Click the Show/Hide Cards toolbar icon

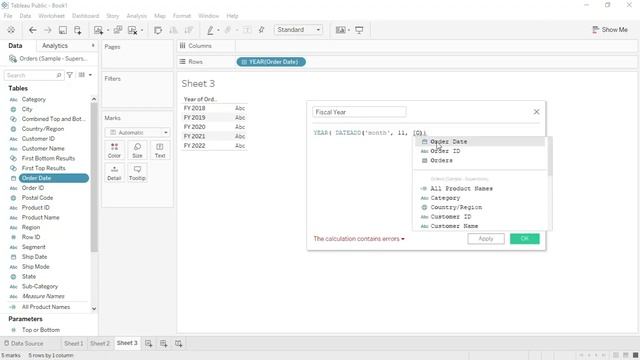pos(340,30)
